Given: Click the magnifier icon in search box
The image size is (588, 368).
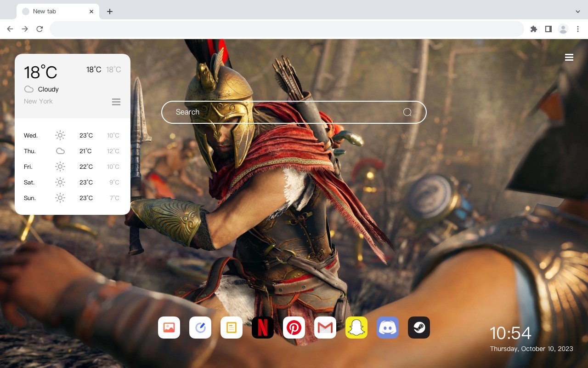Looking at the screenshot, I should tap(407, 112).
